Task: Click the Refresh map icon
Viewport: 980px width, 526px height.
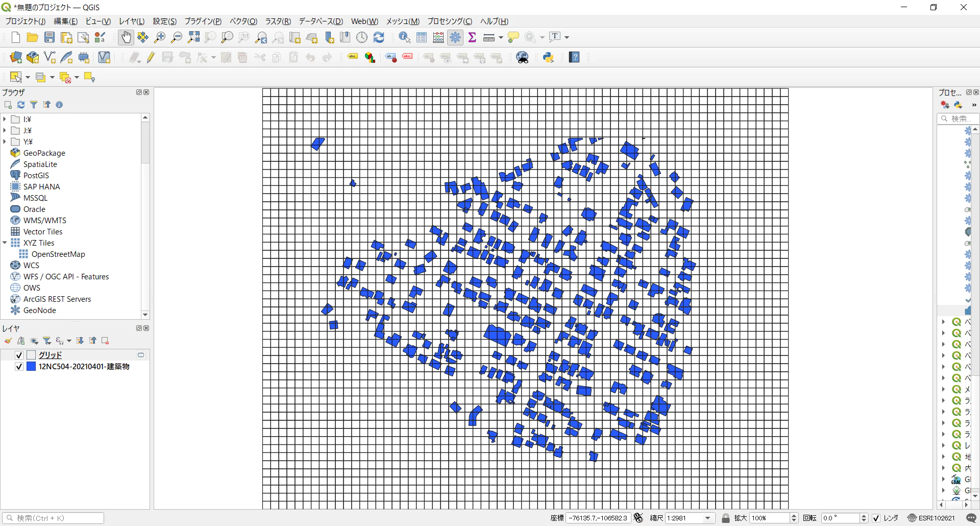Action: tap(379, 37)
